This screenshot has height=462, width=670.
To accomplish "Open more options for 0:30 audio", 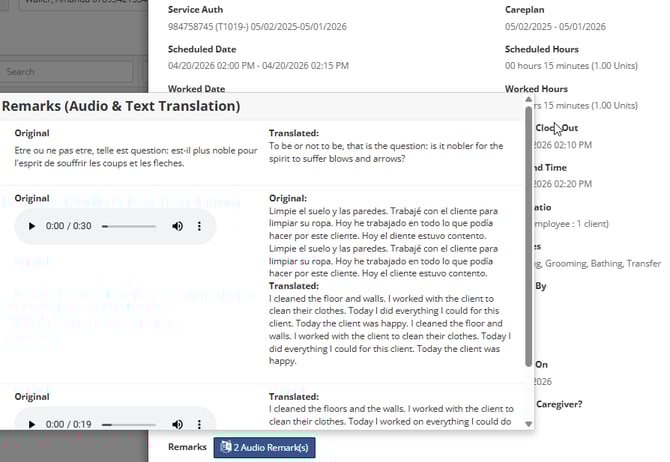I will click(199, 226).
